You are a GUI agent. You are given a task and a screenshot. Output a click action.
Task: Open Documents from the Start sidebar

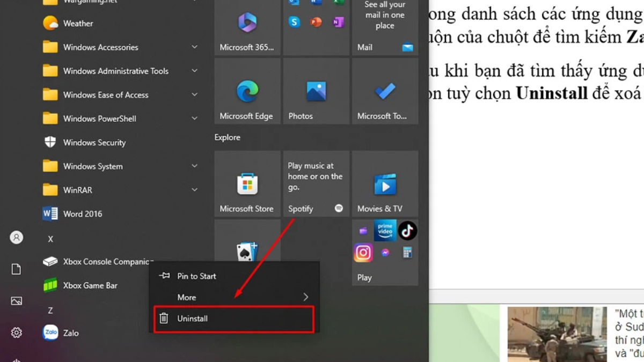(17, 269)
